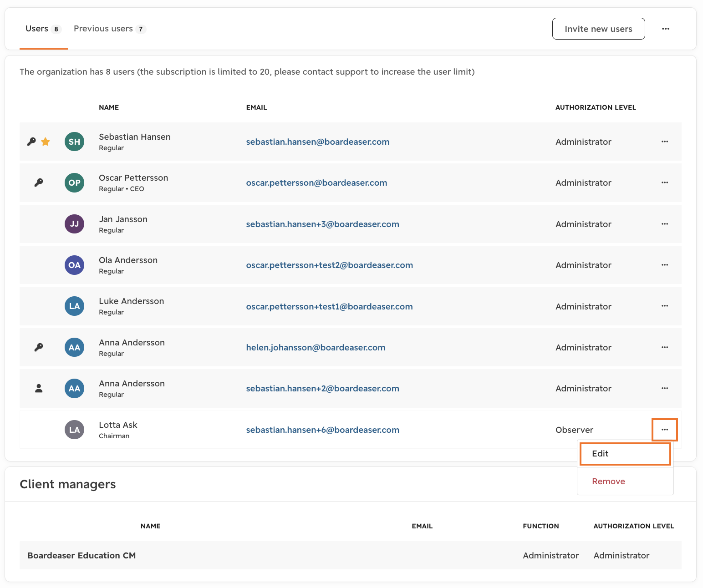Open row options for Sebastian Hansen
703x588 pixels.
(665, 142)
